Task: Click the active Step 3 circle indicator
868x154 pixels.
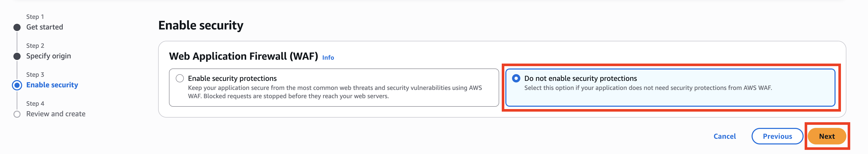Action: [17, 85]
